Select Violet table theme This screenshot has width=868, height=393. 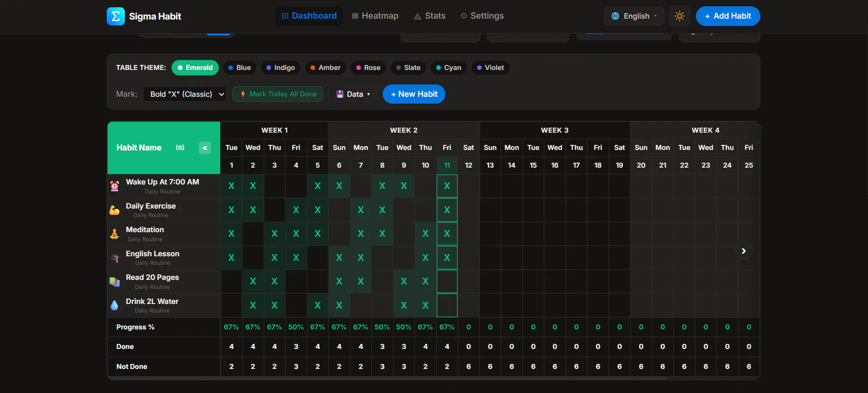point(490,68)
